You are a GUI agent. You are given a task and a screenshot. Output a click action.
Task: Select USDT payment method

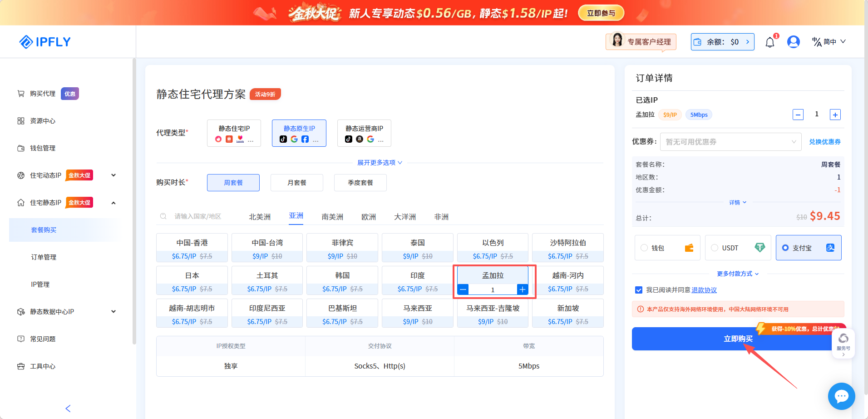point(738,248)
